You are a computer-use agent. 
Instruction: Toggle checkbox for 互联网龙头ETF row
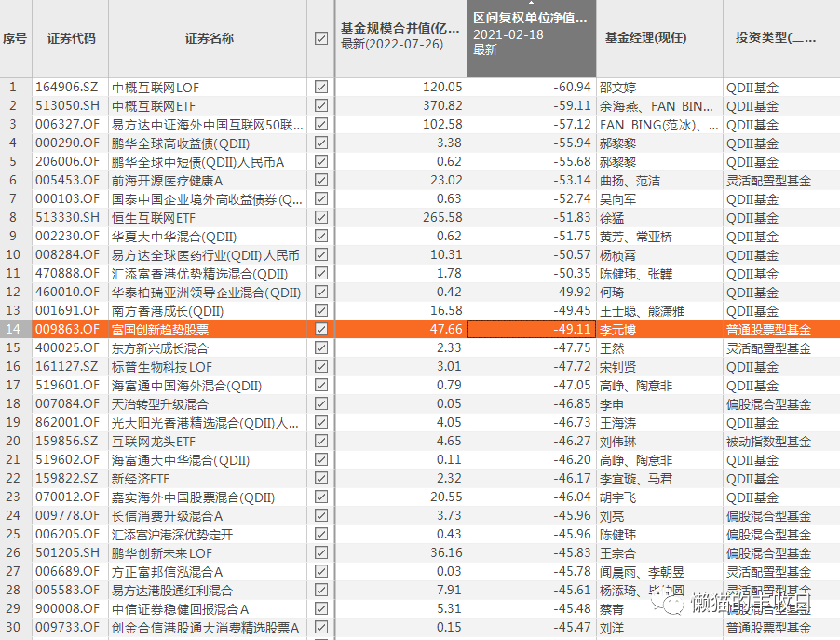pyautogui.click(x=321, y=441)
